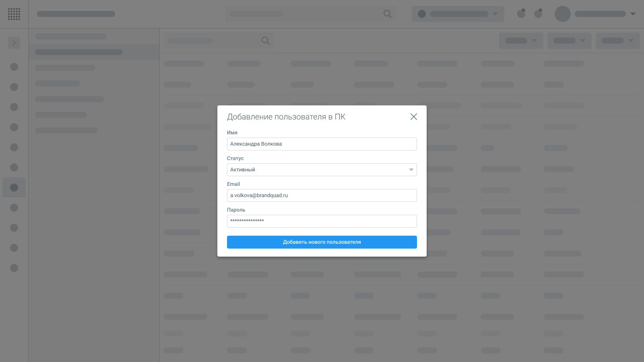Click the top header search magnifier icon

click(387, 14)
